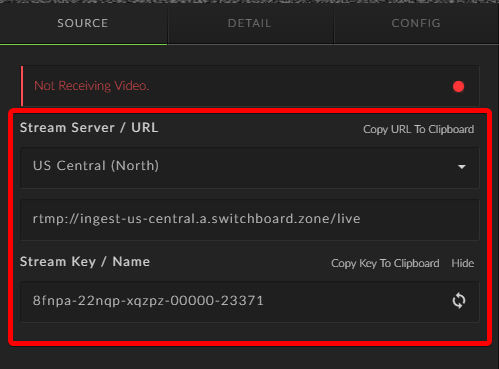Click the Not Receiving Video message
Image resolution: width=499 pixels, height=369 pixels.
(x=91, y=86)
